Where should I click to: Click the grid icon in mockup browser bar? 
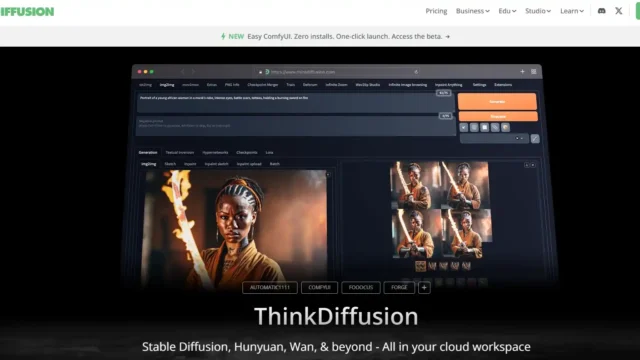pos(533,71)
